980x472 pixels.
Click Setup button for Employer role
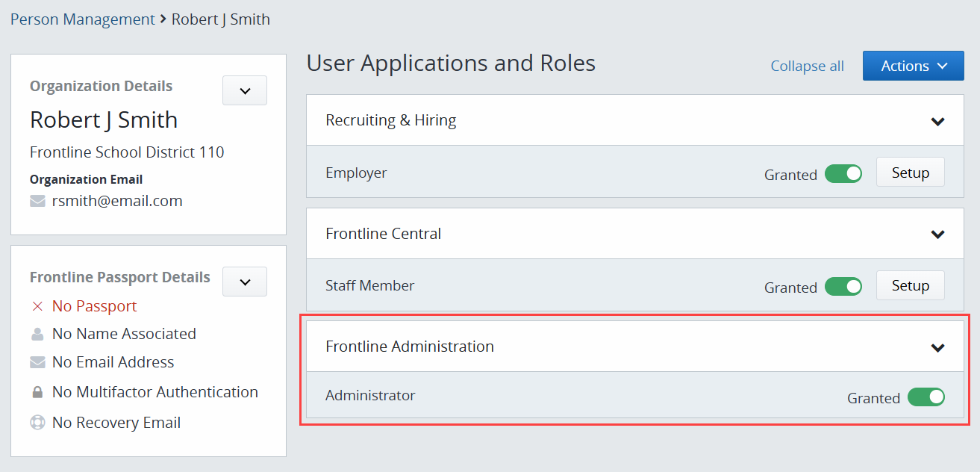coord(911,173)
